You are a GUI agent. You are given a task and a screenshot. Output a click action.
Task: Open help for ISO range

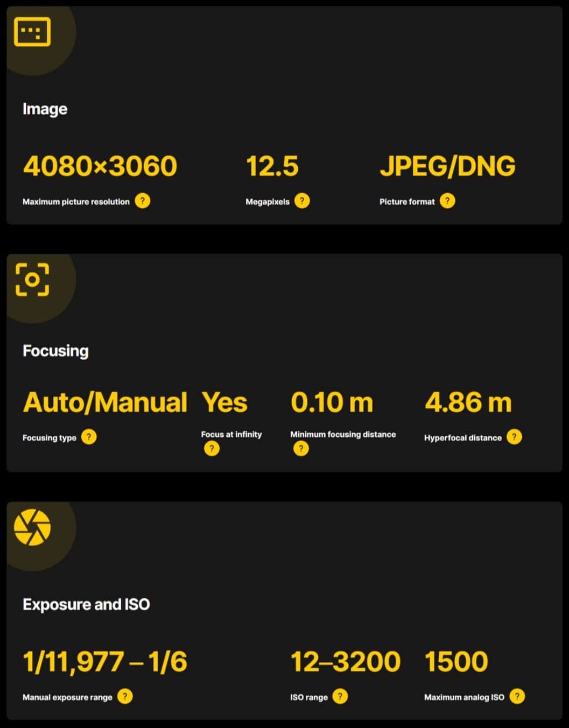(x=340, y=696)
